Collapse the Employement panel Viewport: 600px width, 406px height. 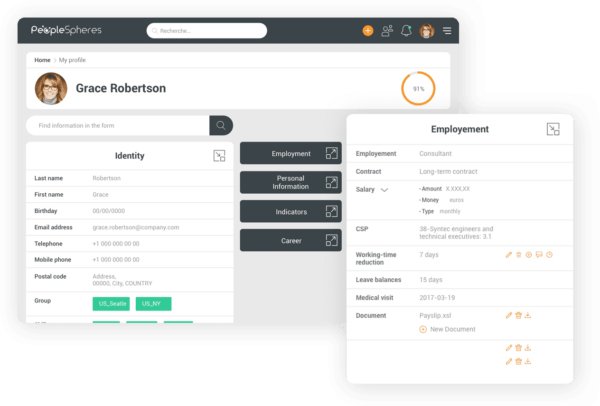(x=553, y=129)
